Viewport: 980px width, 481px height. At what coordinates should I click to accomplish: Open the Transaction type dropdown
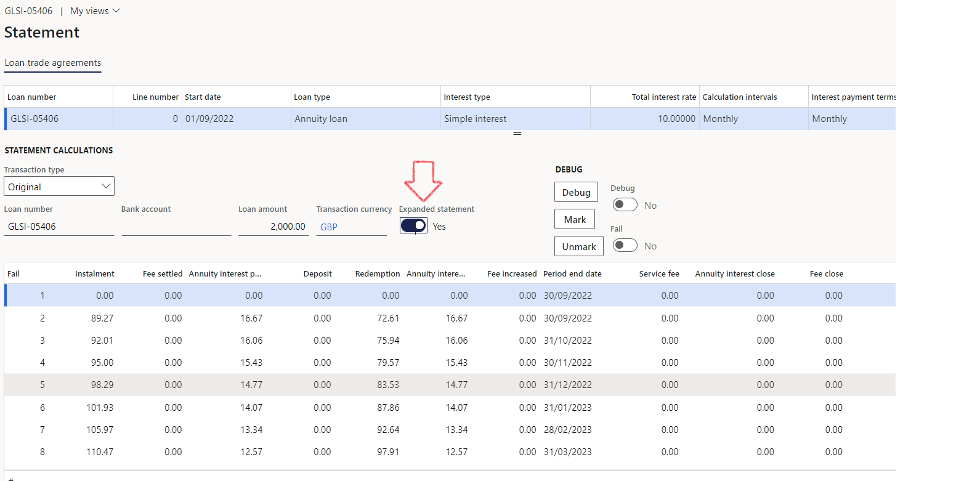coord(59,187)
